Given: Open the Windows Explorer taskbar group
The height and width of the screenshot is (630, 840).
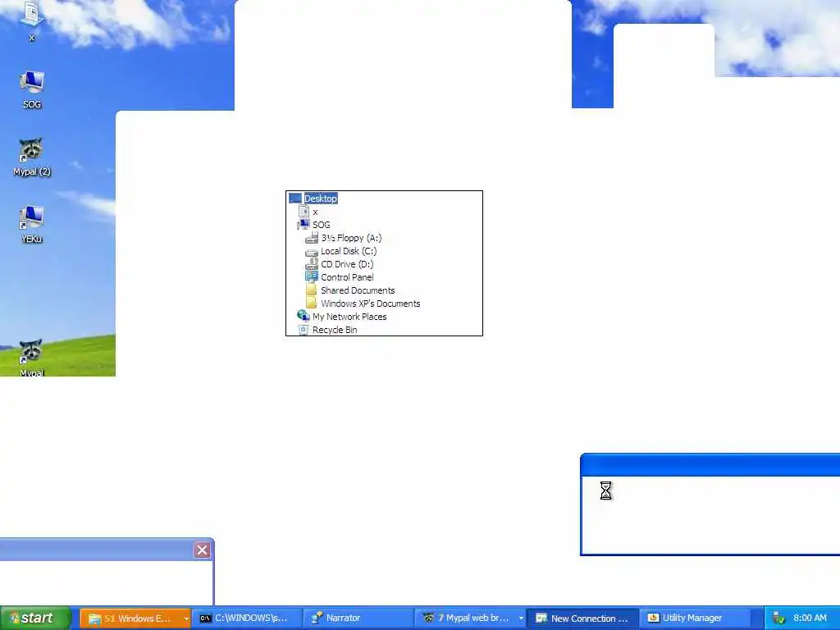Looking at the screenshot, I should tap(132, 619).
